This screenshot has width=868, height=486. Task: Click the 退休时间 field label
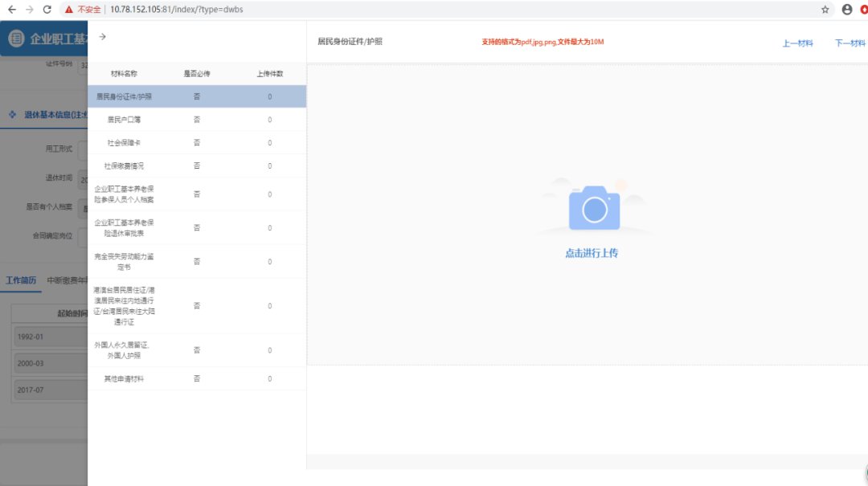[x=59, y=178]
